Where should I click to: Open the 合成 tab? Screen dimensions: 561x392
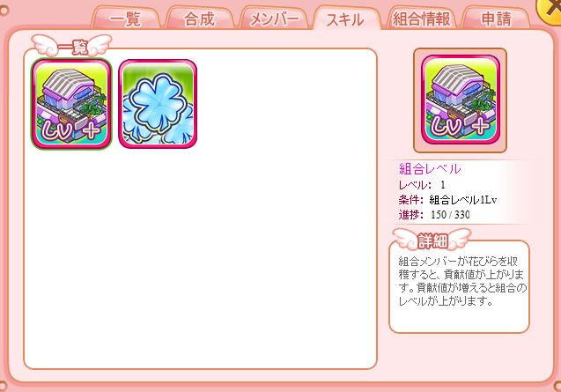[x=199, y=19]
